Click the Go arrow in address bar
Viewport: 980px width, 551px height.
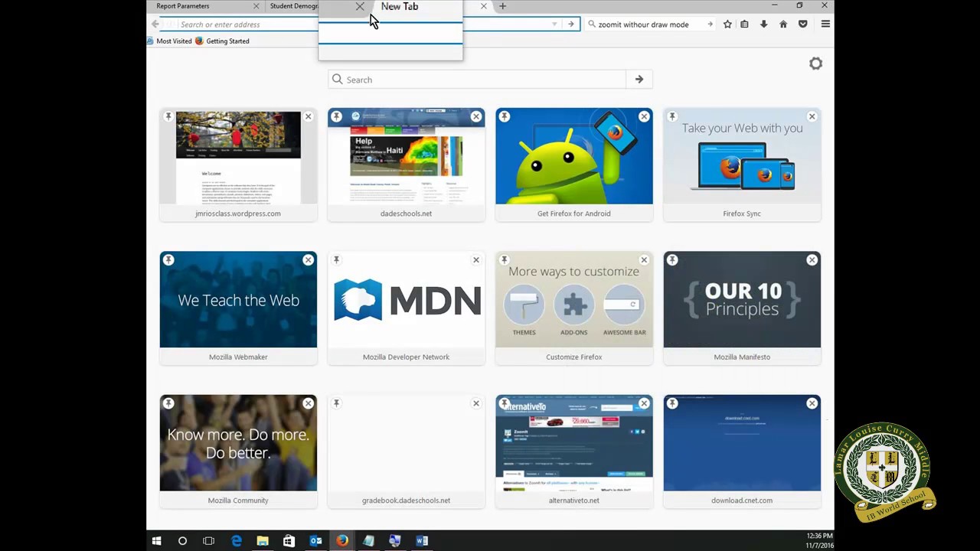(571, 24)
